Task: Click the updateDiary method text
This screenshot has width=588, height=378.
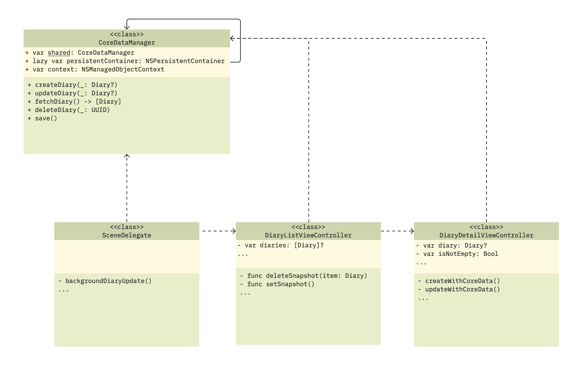Action: pos(73,93)
